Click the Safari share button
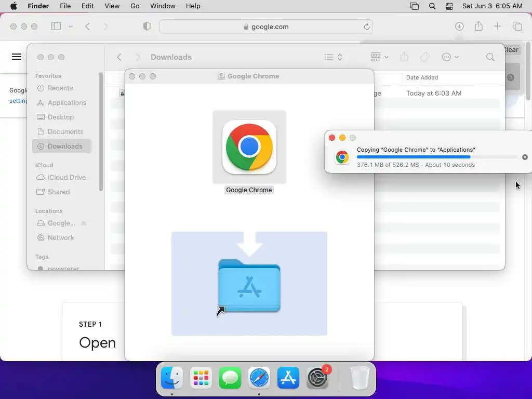The height and width of the screenshot is (399, 532). click(x=478, y=26)
